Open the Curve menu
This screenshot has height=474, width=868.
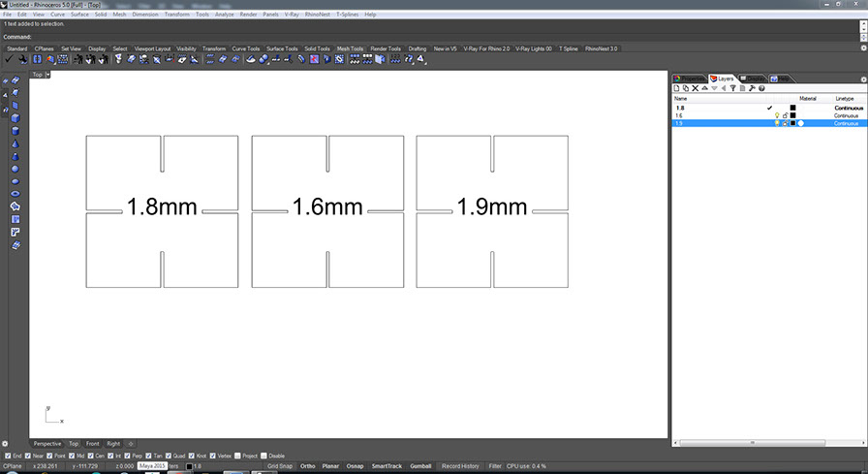57,15
